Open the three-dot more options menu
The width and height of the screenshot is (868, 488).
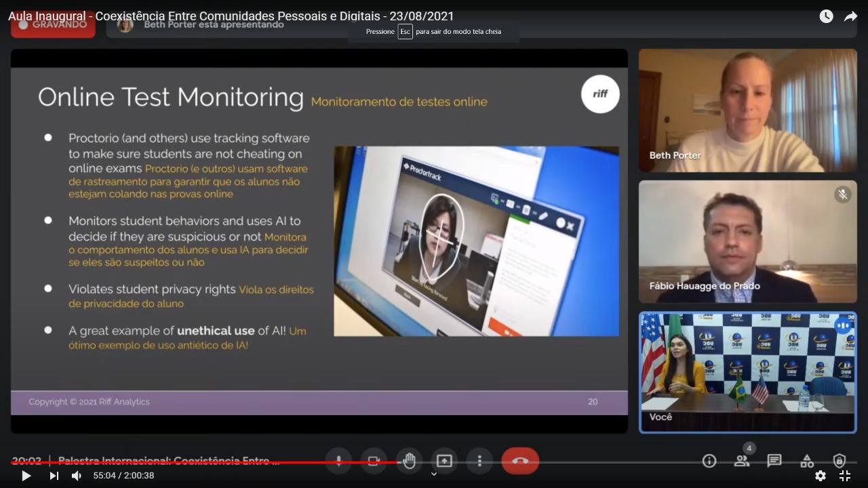pos(479,461)
